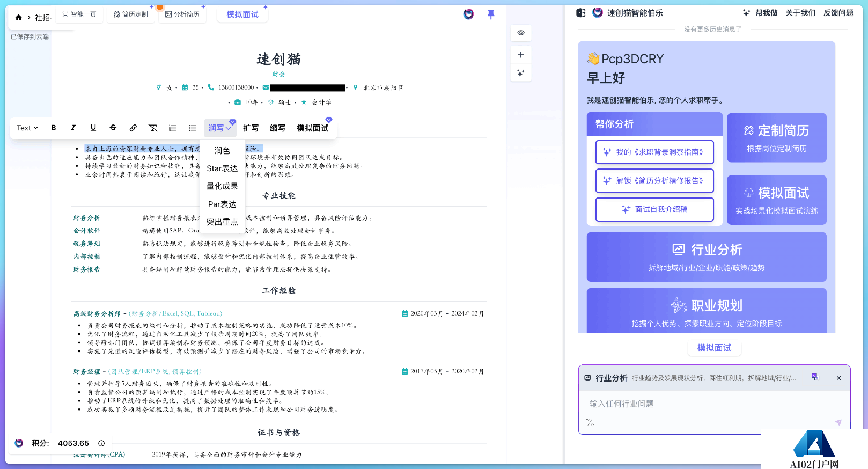Open the 分析简历 tab
Viewport: 868px width, 469px height.
coord(182,14)
